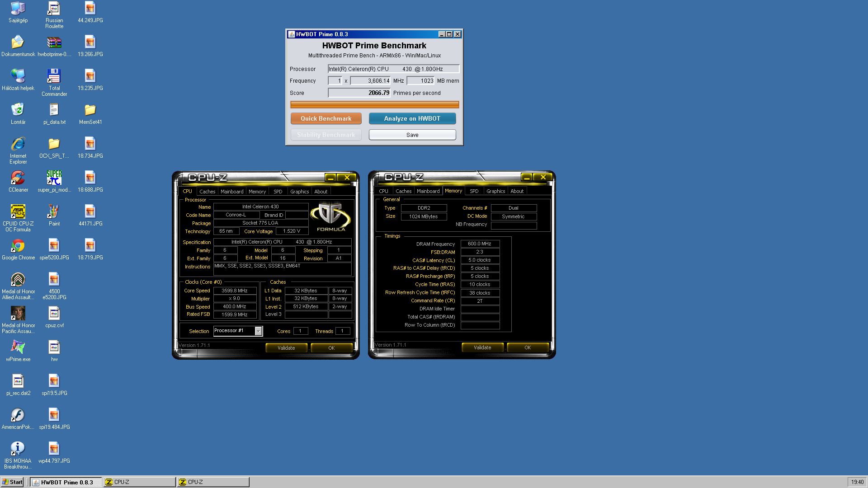Open the Dokumentumok folder icon
The height and width of the screenshot is (488, 868).
pos(18,46)
